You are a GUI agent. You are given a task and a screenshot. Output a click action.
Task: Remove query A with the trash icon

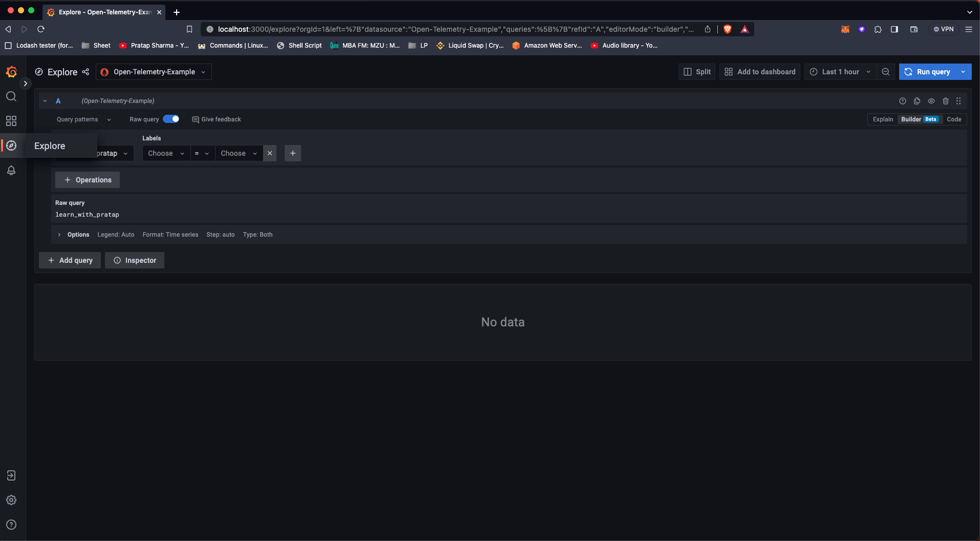pos(945,101)
